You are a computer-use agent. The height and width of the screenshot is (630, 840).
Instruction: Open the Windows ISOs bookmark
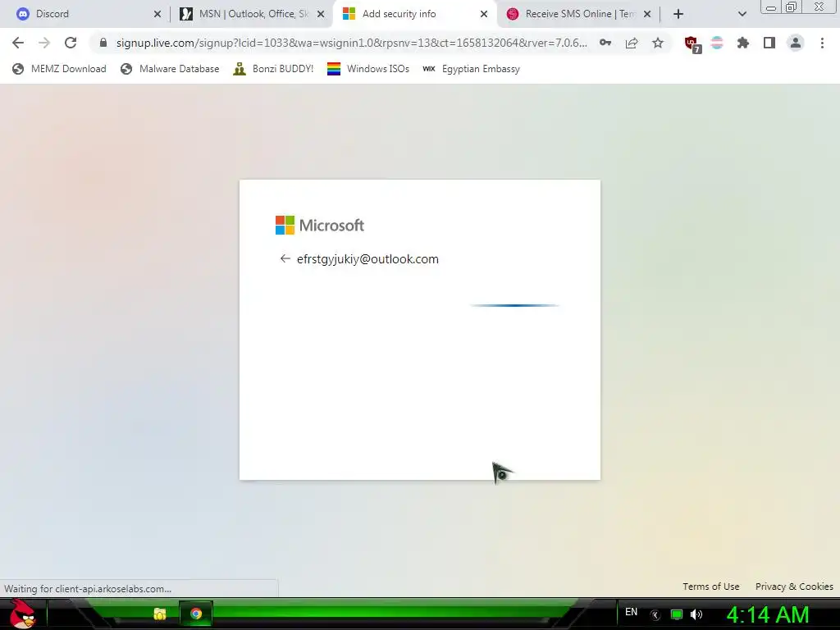pyautogui.click(x=368, y=69)
